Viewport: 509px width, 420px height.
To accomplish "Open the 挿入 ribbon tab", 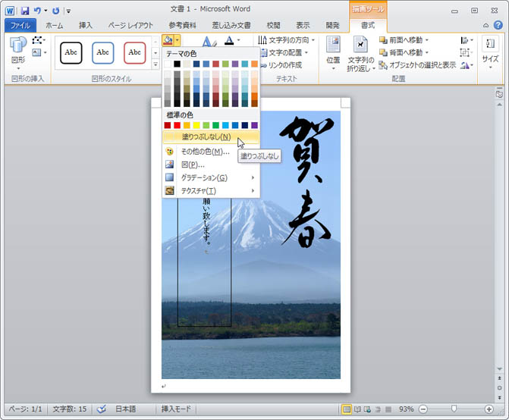I will pyautogui.click(x=86, y=25).
